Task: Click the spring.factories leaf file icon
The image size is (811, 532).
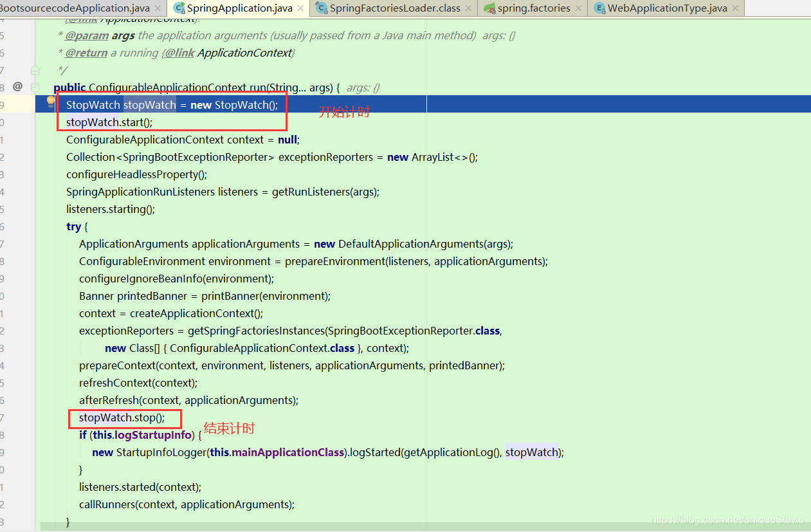Action: (489, 8)
